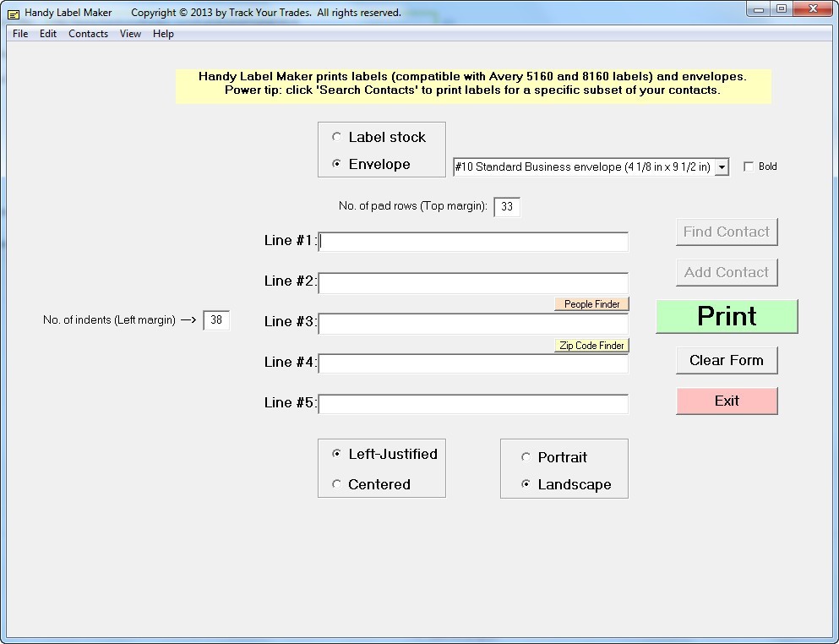839x644 pixels.
Task: Open the envelope size dropdown
Action: [x=722, y=166]
